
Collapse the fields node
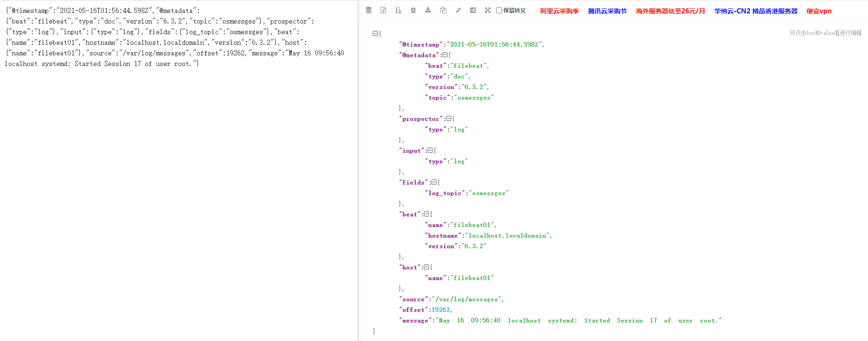pyautogui.click(x=434, y=182)
